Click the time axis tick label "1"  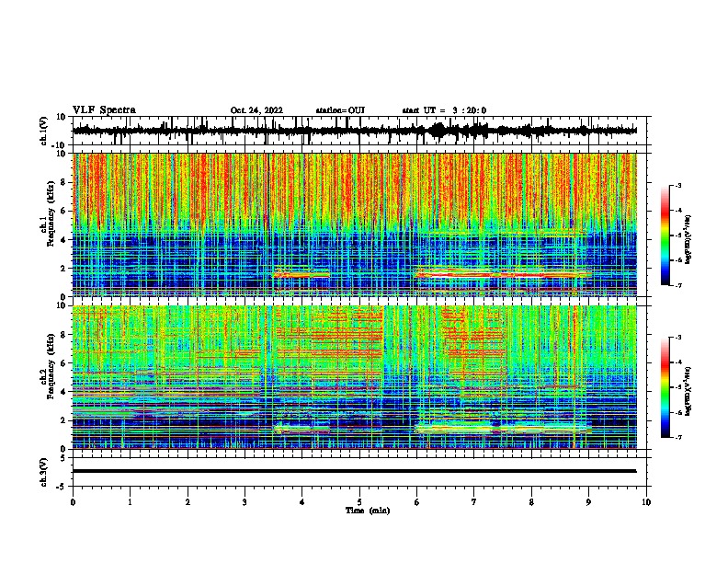pyautogui.click(x=130, y=502)
